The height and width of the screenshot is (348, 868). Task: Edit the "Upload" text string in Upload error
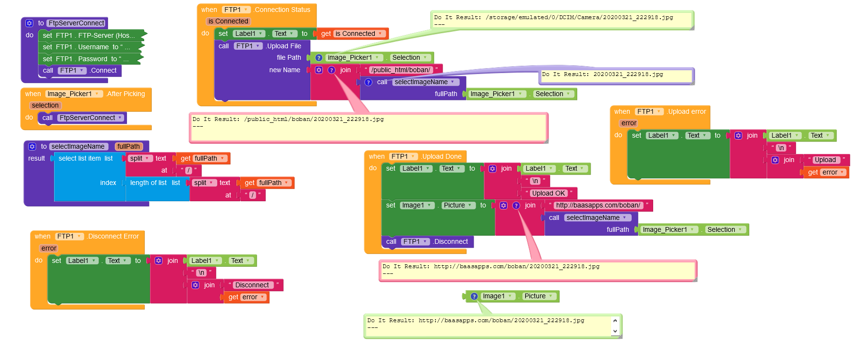[825, 160]
